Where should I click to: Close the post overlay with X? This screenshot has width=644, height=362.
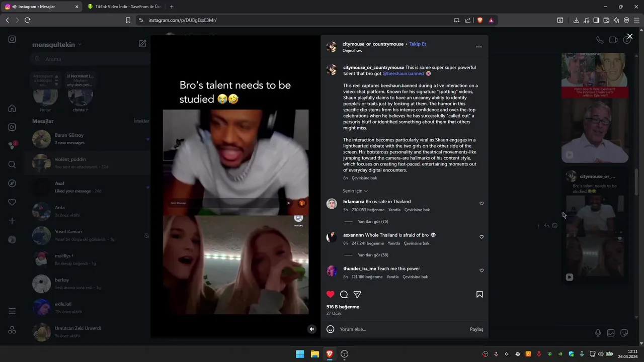tap(629, 36)
